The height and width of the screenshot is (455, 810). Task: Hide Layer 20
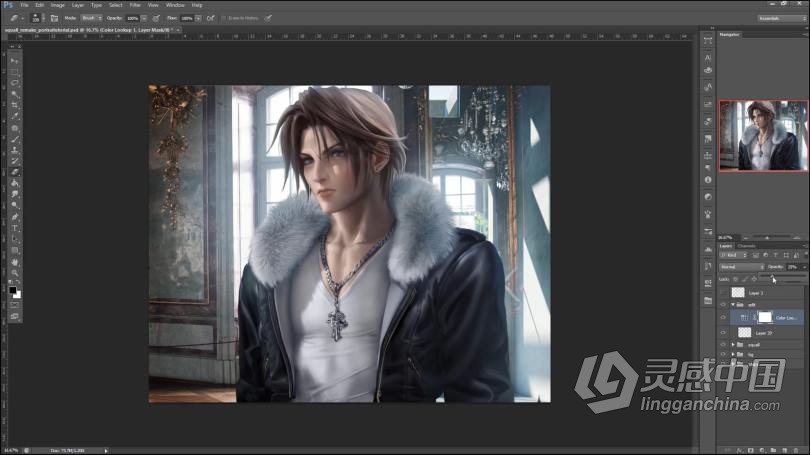(723, 333)
